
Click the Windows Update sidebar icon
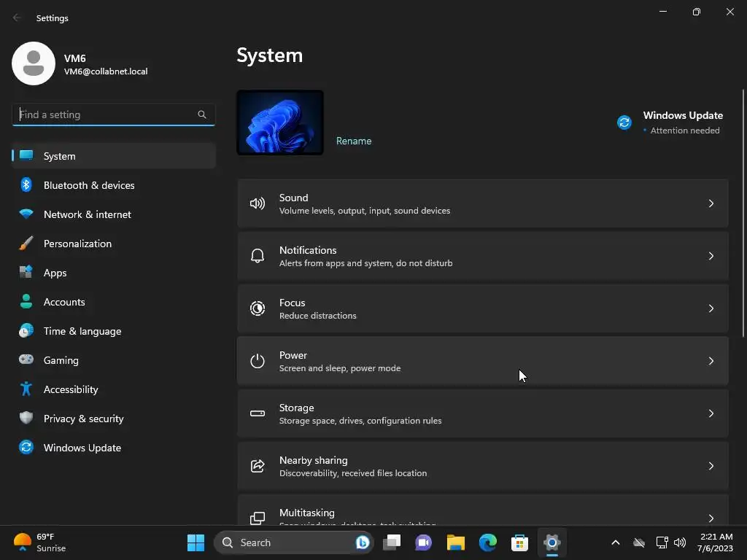pyautogui.click(x=26, y=447)
